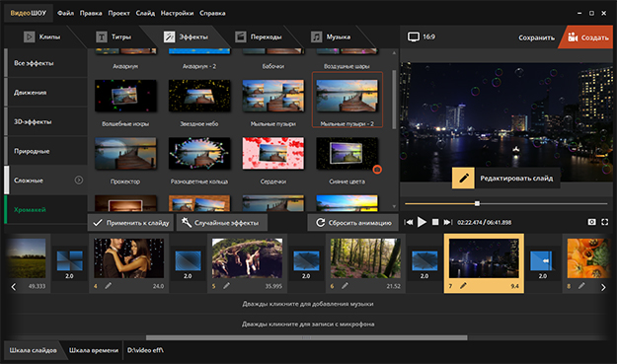Click the preview playback position slider
The width and height of the screenshot is (617, 364).
pos(506,203)
